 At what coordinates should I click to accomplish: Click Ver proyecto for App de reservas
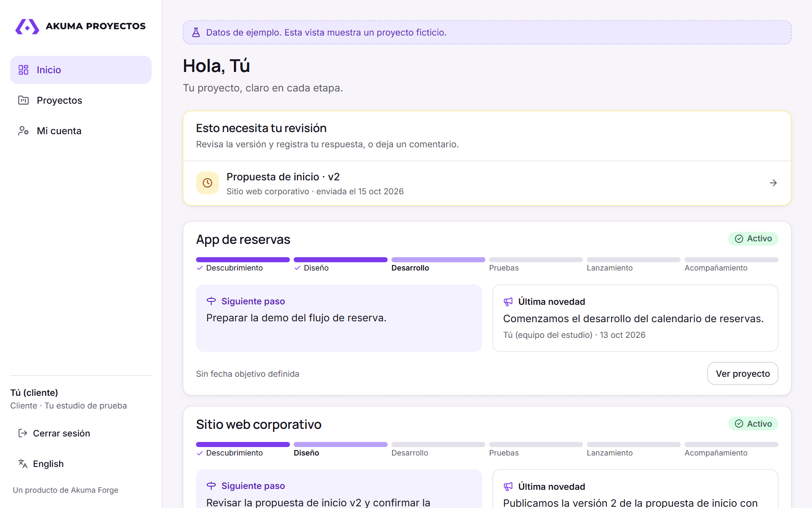click(x=743, y=373)
